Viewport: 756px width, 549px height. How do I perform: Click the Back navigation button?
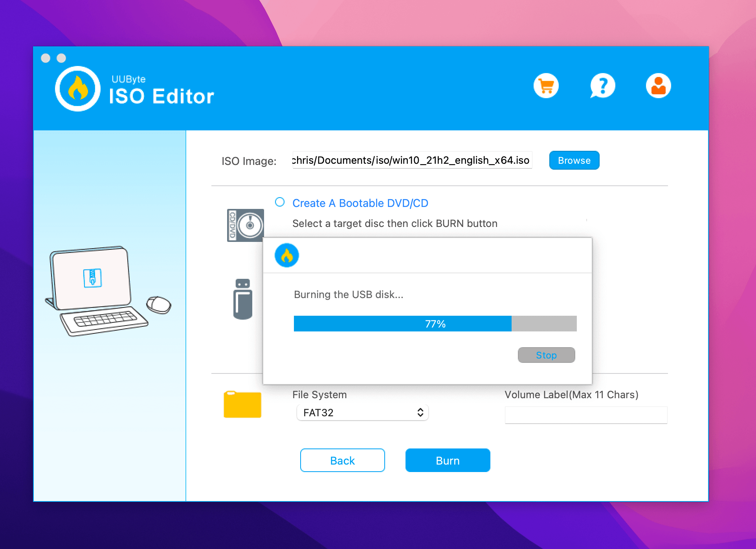tap(342, 460)
